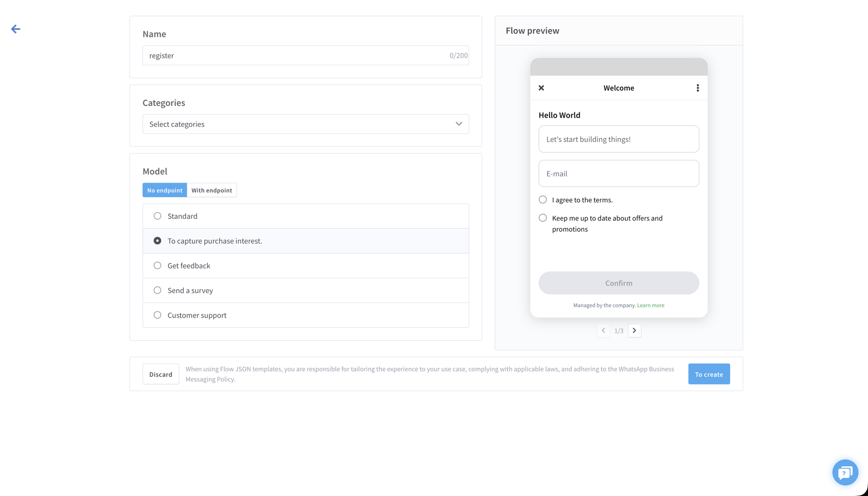The height and width of the screenshot is (496, 868).
Task: Open the Learn more link
Action: pos(651,305)
